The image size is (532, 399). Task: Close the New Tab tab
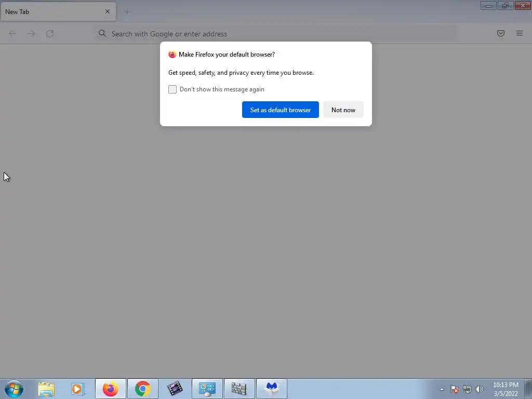pos(108,11)
